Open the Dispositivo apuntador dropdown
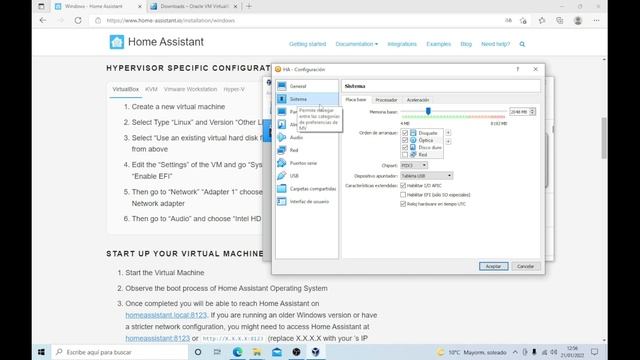The width and height of the screenshot is (640, 360). tap(427, 176)
